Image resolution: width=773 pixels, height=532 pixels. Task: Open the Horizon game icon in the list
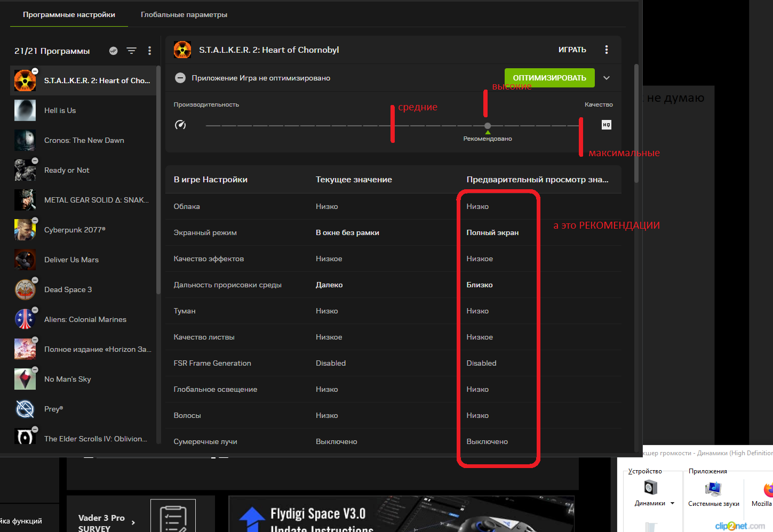click(x=25, y=349)
